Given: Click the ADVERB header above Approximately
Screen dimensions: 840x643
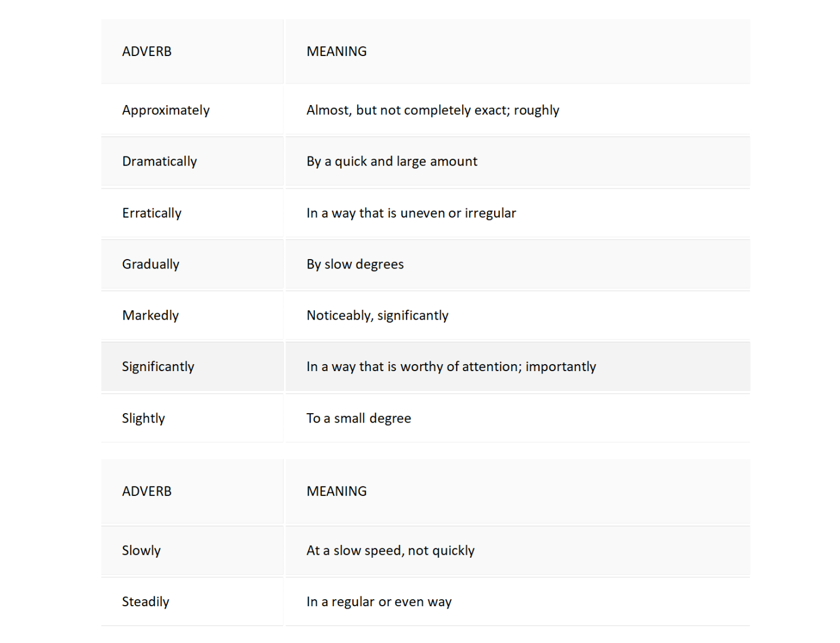Looking at the screenshot, I should click(x=147, y=51).
